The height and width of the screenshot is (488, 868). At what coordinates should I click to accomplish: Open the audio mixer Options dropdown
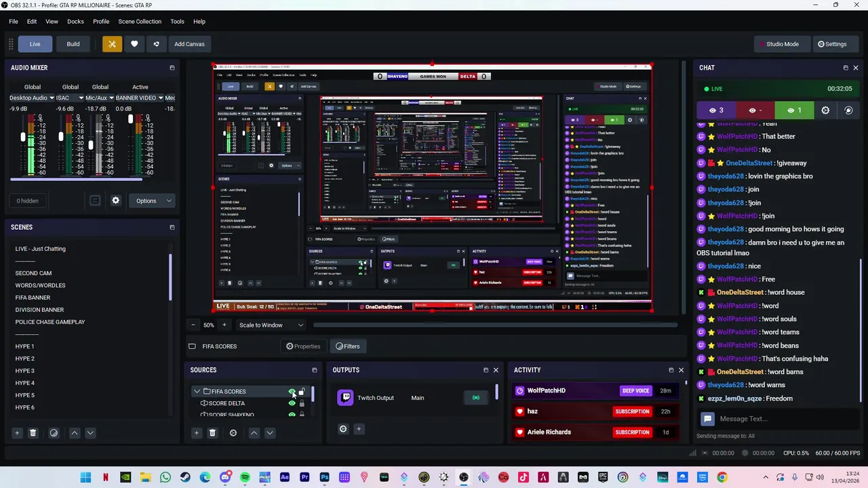pyautogui.click(x=152, y=201)
